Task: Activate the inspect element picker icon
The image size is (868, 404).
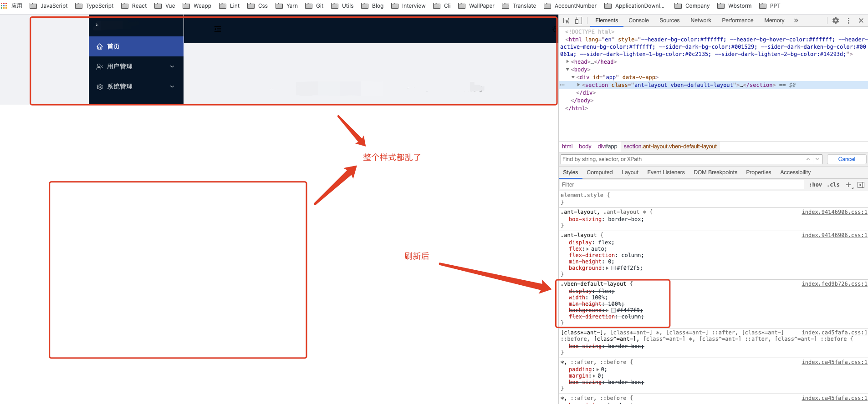Action: coord(567,20)
